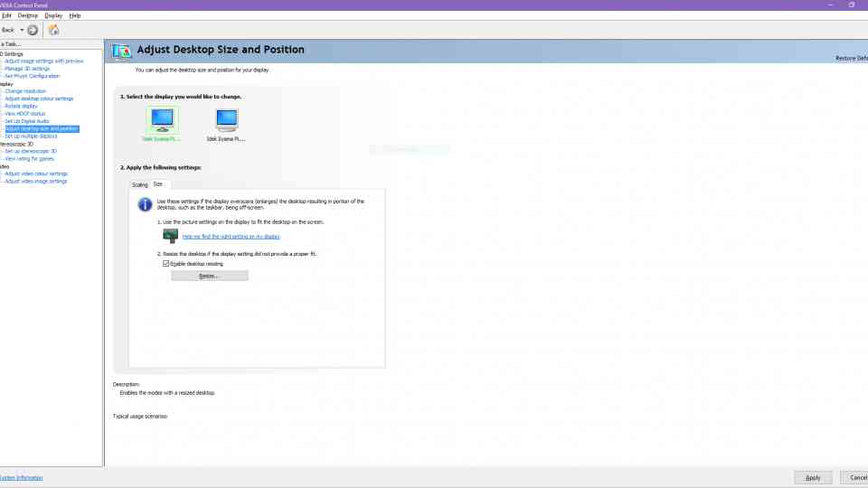Image resolution: width=868 pixels, height=488 pixels.
Task: Open the System Information link
Action: click(21, 477)
